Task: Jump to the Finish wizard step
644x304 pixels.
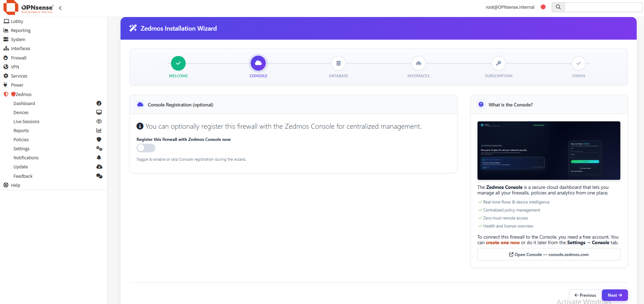Action: (579, 63)
